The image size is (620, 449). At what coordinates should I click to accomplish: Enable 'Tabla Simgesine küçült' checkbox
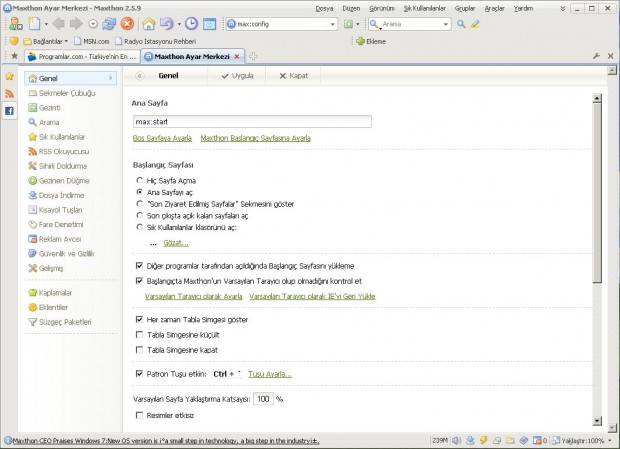click(x=139, y=335)
